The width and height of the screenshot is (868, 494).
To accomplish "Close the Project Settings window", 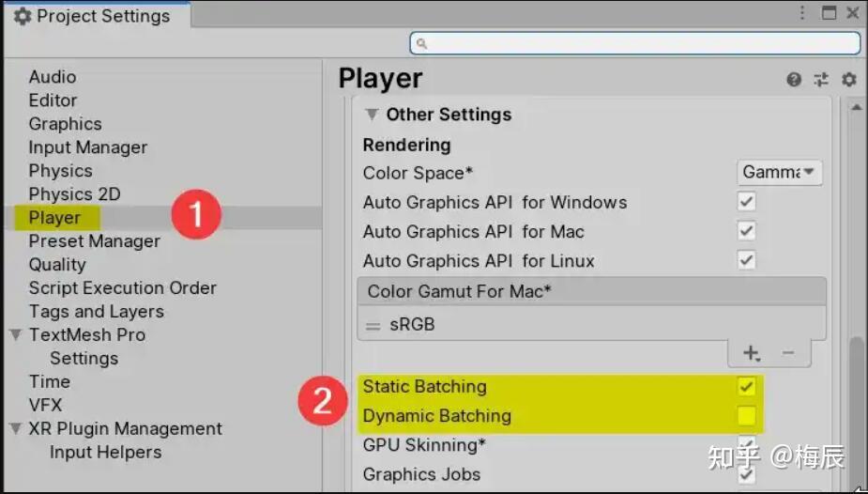I will pyautogui.click(x=853, y=13).
